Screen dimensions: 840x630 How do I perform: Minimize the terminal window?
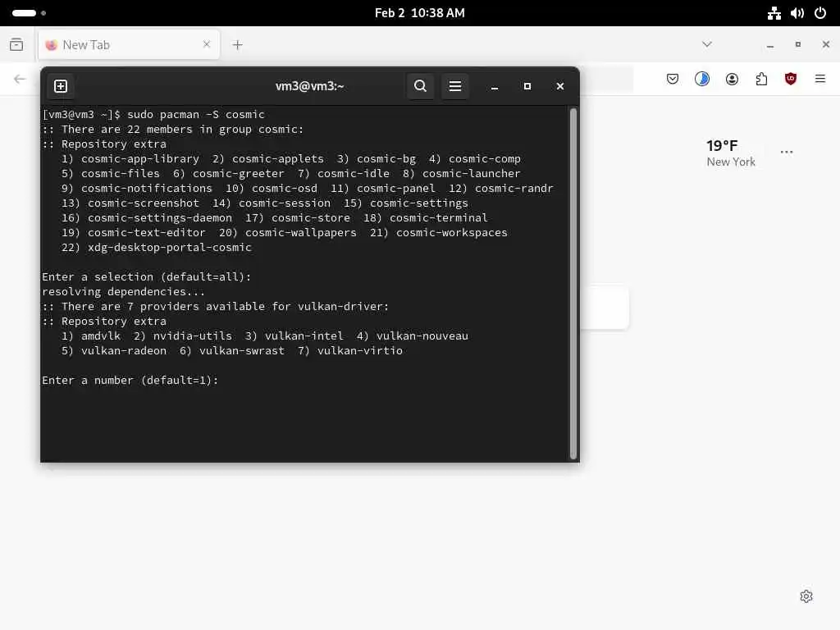[x=495, y=86]
